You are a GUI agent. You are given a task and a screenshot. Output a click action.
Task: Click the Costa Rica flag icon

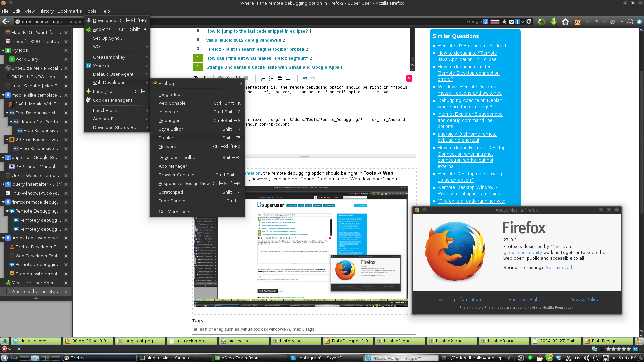click(495, 22)
